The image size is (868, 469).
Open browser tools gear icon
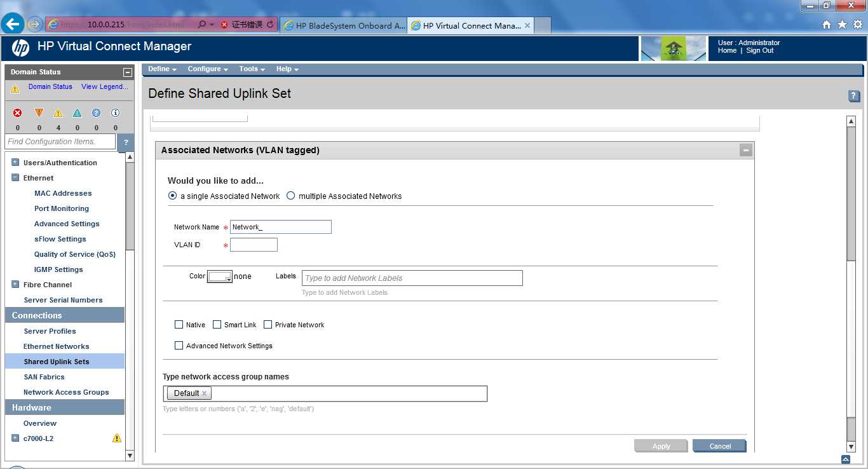click(x=857, y=25)
